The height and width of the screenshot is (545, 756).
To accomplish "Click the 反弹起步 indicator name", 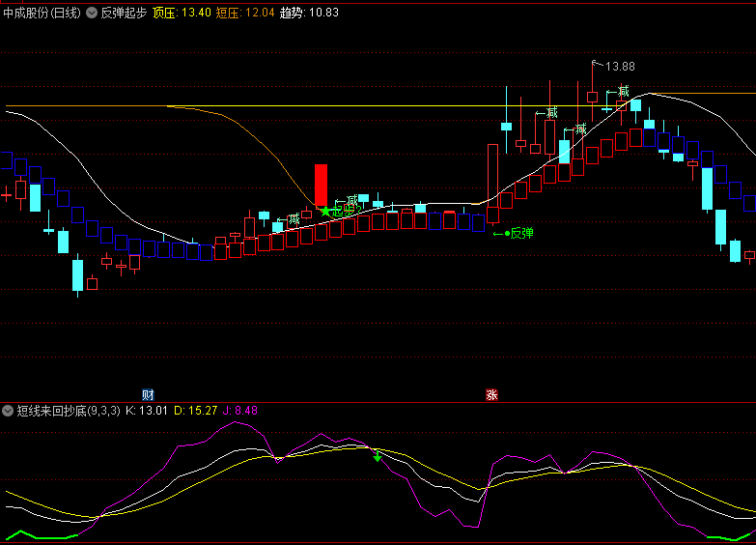I will [x=124, y=13].
